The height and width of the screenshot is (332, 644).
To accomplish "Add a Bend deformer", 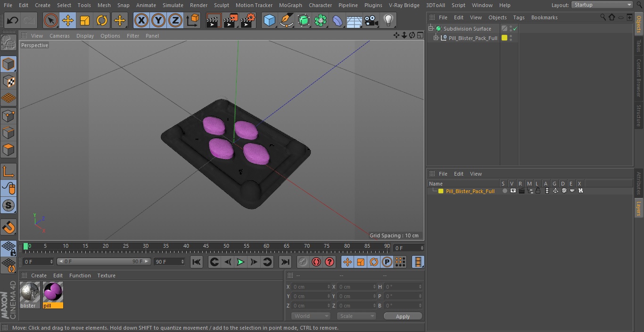I will pyautogui.click(x=338, y=20).
